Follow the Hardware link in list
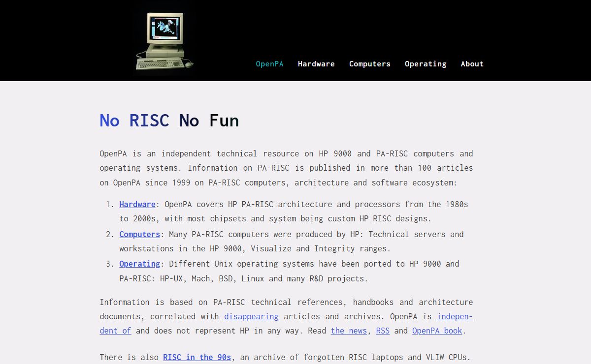Viewport: 591px width, 364px height. pyautogui.click(x=137, y=204)
